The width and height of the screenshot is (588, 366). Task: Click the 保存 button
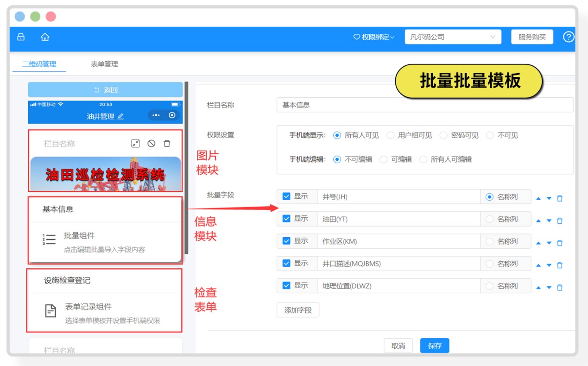point(434,346)
